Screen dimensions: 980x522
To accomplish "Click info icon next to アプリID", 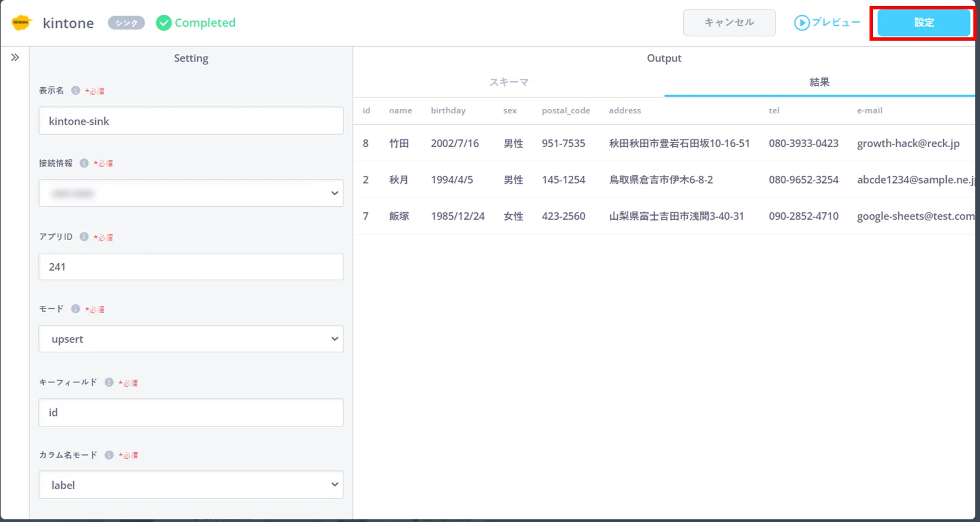I will 84,237.
